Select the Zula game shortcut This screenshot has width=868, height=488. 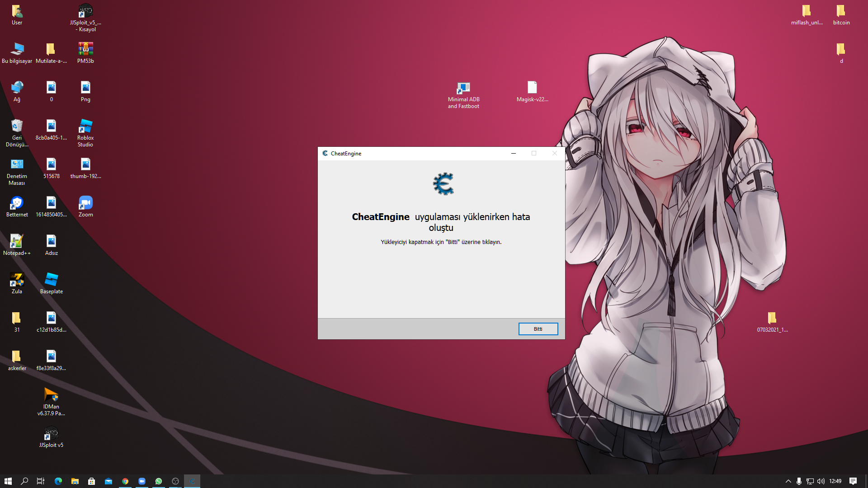[x=17, y=280]
